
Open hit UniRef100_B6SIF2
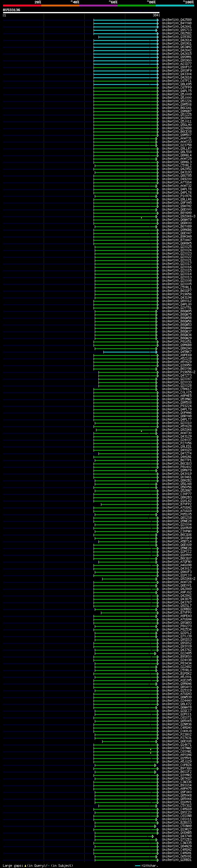(x=177, y=772)
